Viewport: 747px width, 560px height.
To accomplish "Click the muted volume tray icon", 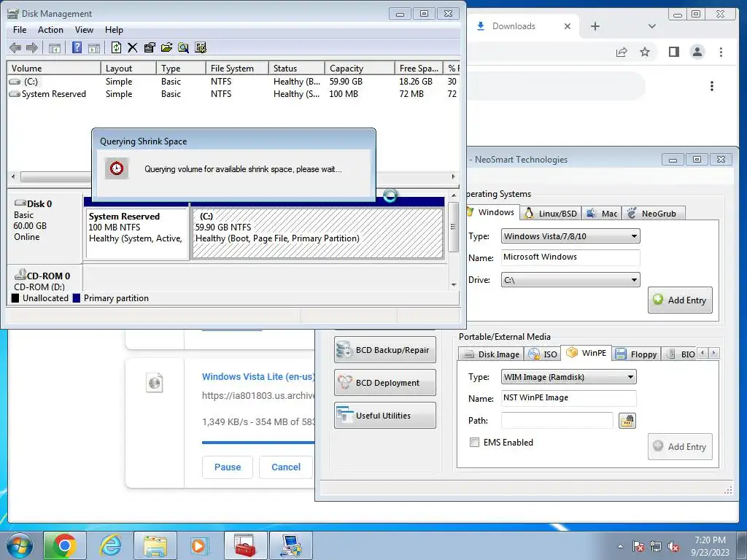I will click(x=673, y=546).
